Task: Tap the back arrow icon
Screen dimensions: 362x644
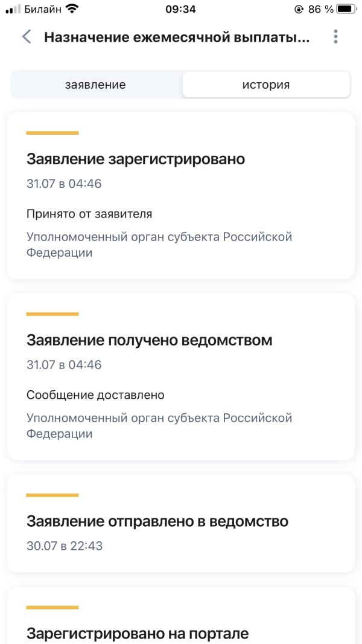Action: click(27, 37)
